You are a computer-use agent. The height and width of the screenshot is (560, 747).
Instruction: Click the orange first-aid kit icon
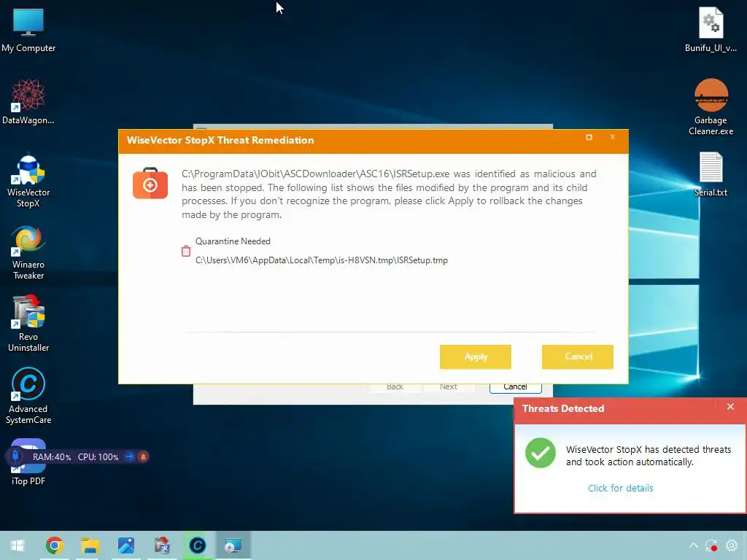(150, 183)
